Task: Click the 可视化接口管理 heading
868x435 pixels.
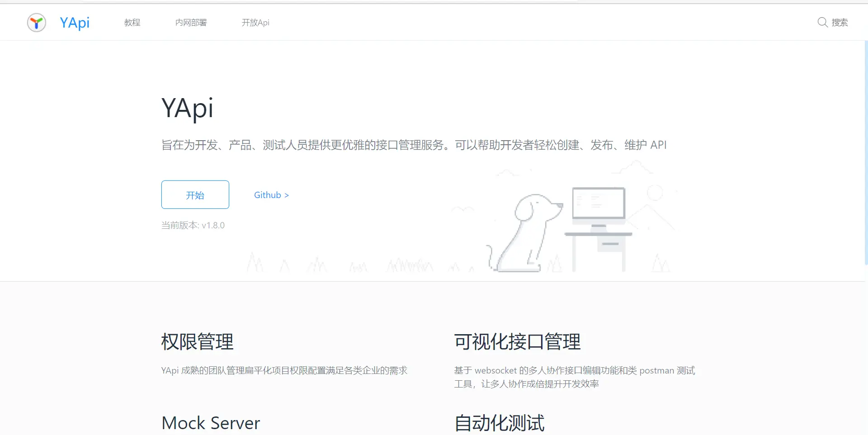Action: 517,341
